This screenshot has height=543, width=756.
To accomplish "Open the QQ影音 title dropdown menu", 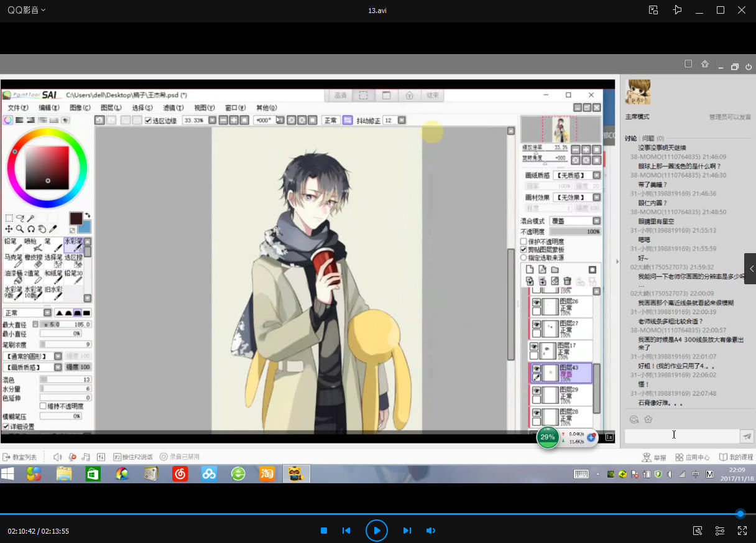I will pyautogui.click(x=26, y=10).
